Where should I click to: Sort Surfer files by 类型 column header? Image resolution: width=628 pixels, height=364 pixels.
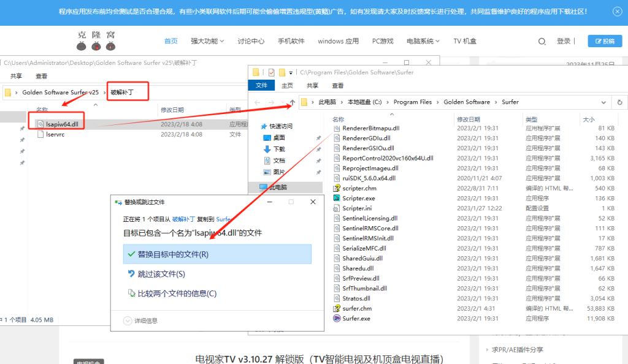[x=532, y=119]
